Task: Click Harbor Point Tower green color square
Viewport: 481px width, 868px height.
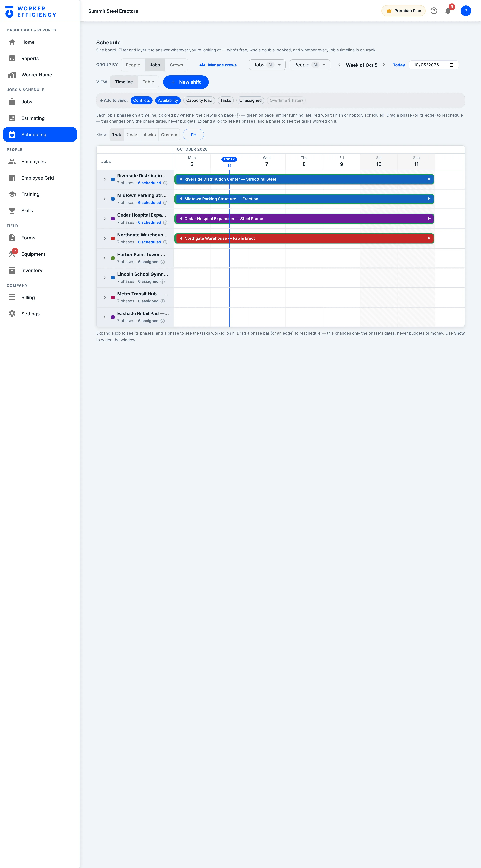Action: (x=113, y=258)
